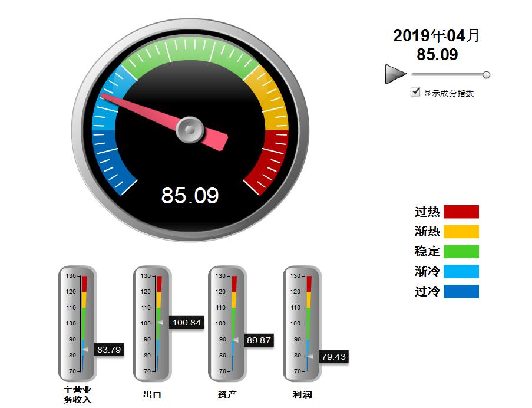Uncheck the 显示成分指数 checkbox
This screenshot has width=532, height=408.
[x=415, y=92]
